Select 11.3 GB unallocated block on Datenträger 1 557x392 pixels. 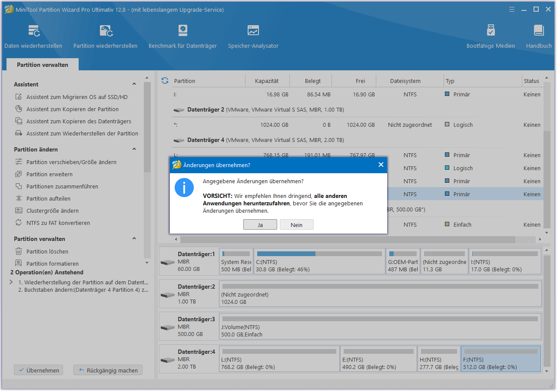[x=444, y=261]
